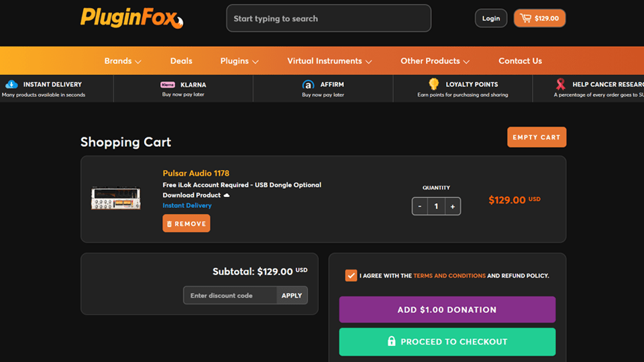The width and height of the screenshot is (644, 362).
Task: Expand the Plugins dropdown menu
Action: [x=239, y=61]
